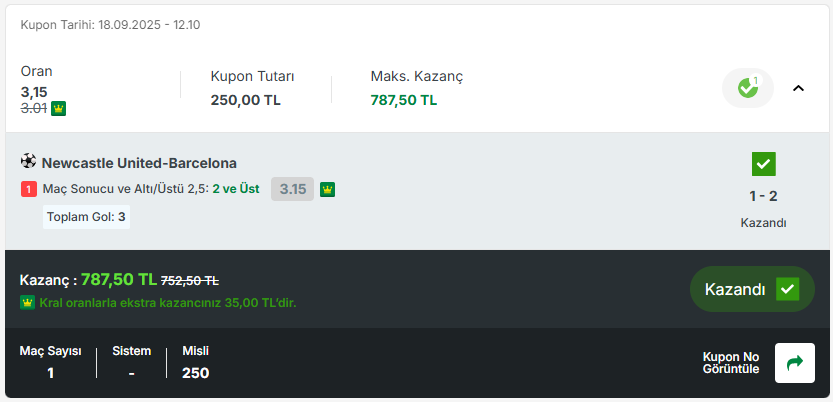Click the Kupon Tarihi date text
833x402 pixels.
pyautogui.click(x=110, y=24)
